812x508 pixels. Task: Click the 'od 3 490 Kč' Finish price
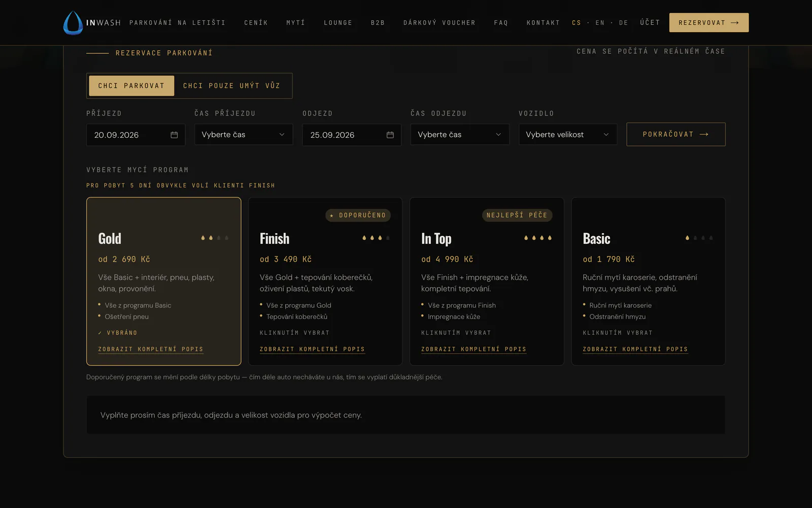286,260
